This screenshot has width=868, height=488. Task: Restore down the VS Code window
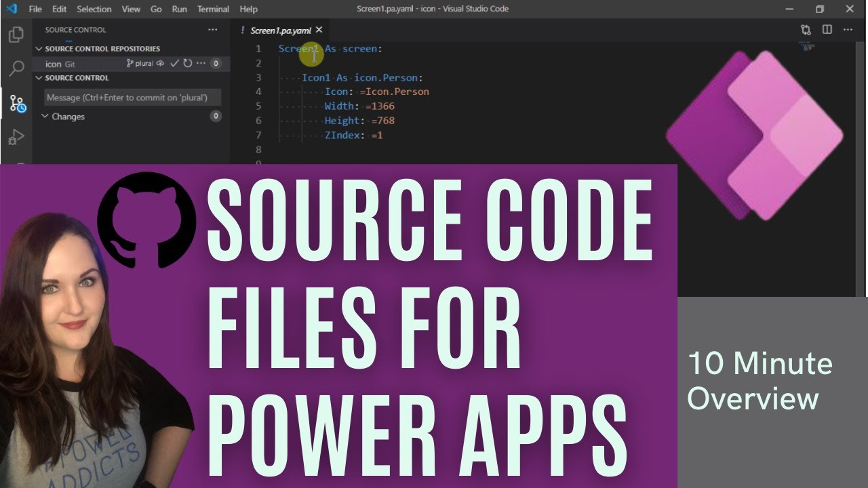[x=819, y=9]
